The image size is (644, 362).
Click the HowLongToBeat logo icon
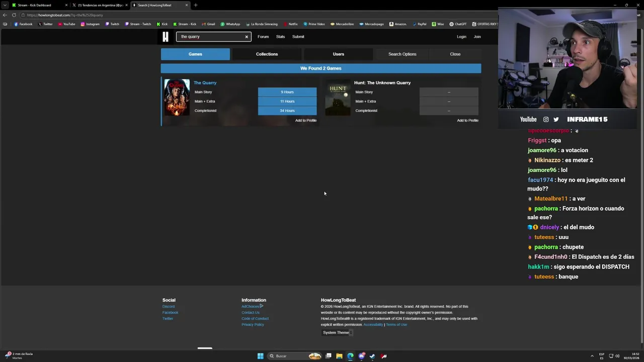point(166,37)
